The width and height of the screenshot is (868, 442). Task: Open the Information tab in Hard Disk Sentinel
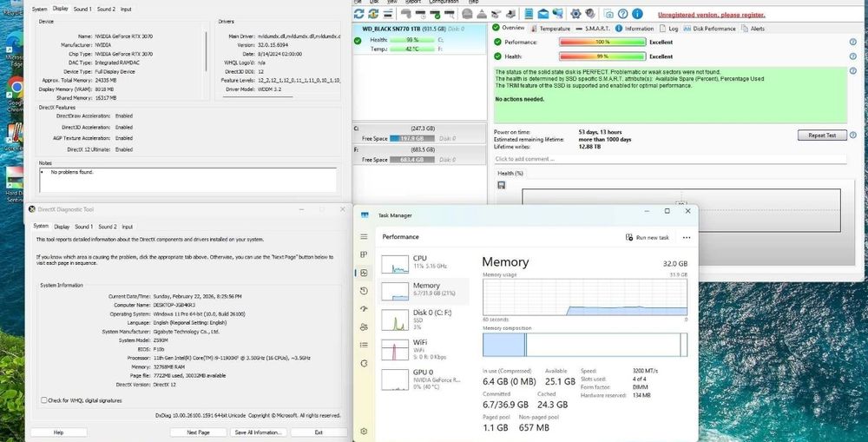(635, 29)
